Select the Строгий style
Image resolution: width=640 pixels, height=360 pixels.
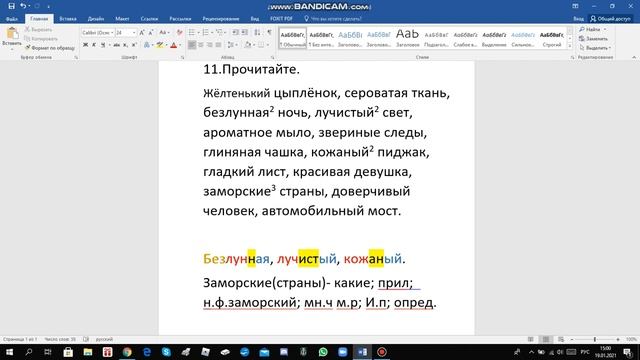(552, 38)
